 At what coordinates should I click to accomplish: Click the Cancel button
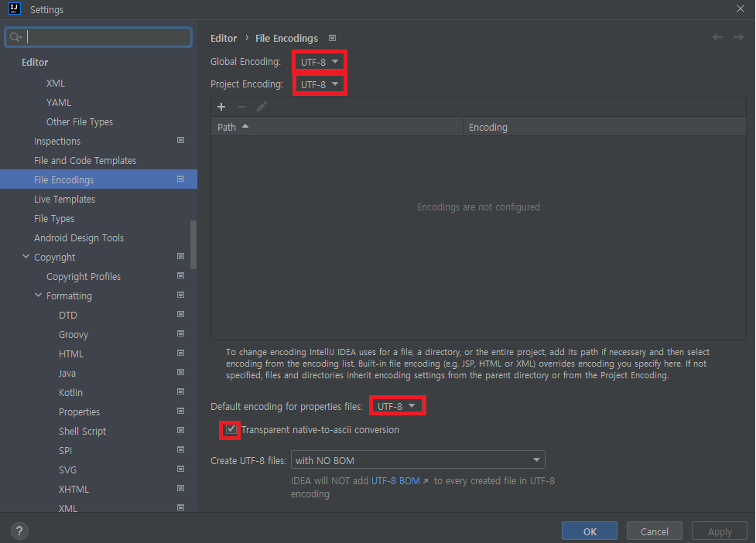[x=655, y=531]
